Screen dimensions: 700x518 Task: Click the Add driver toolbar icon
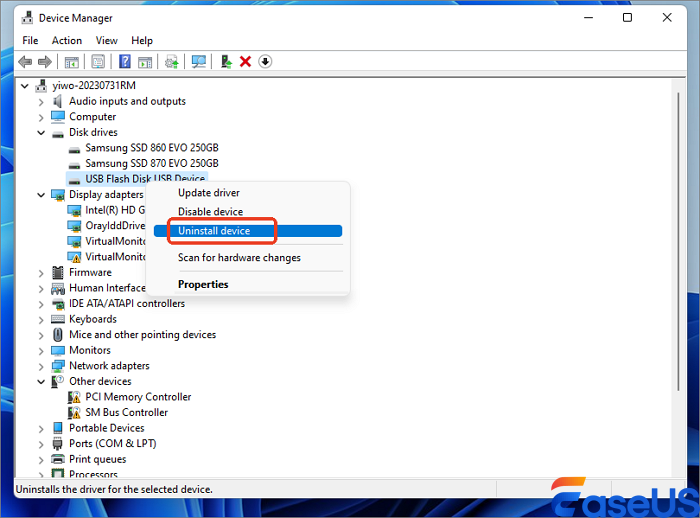pyautogui.click(x=226, y=62)
